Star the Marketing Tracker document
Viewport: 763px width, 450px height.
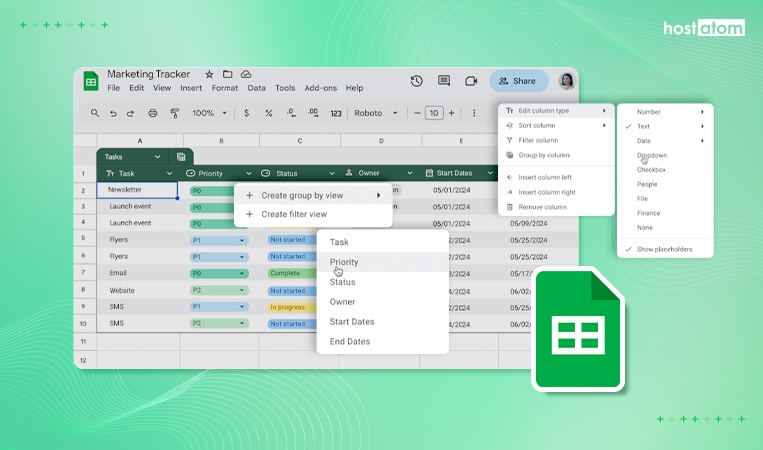pos(209,74)
